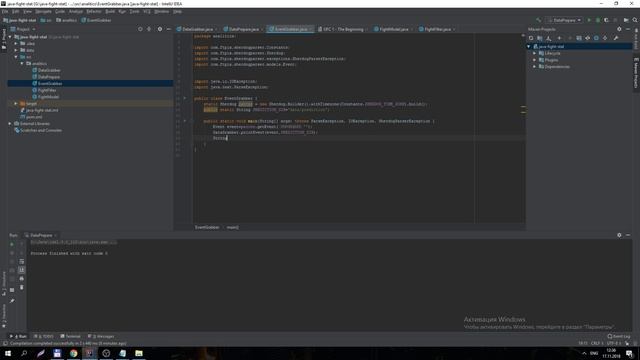Click Project panel settings gear icon

coord(160,29)
